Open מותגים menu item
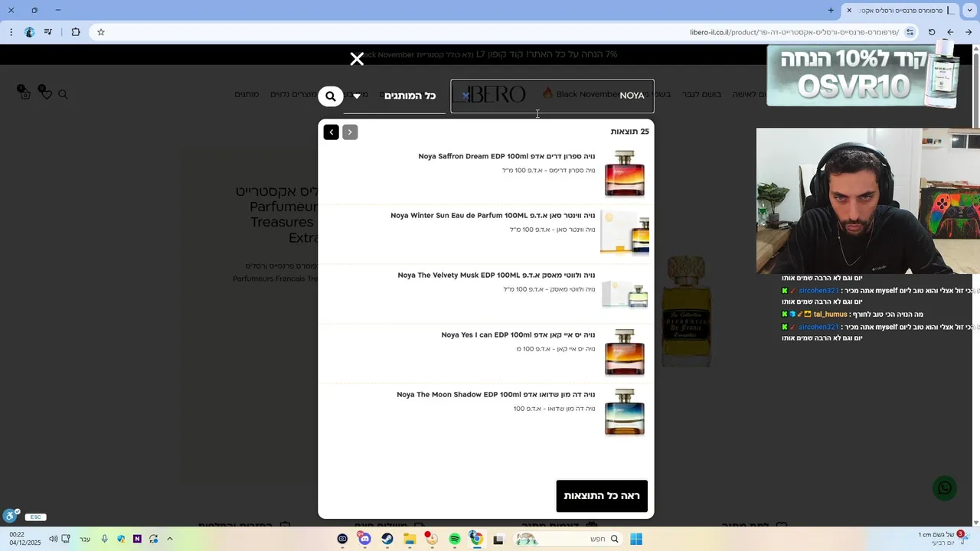980x551 pixels. tap(247, 94)
